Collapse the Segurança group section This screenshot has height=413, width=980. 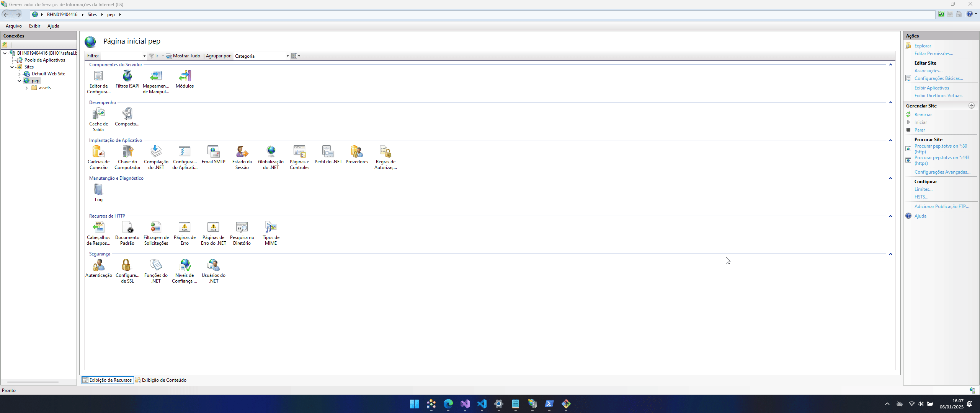[x=890, y=254]
